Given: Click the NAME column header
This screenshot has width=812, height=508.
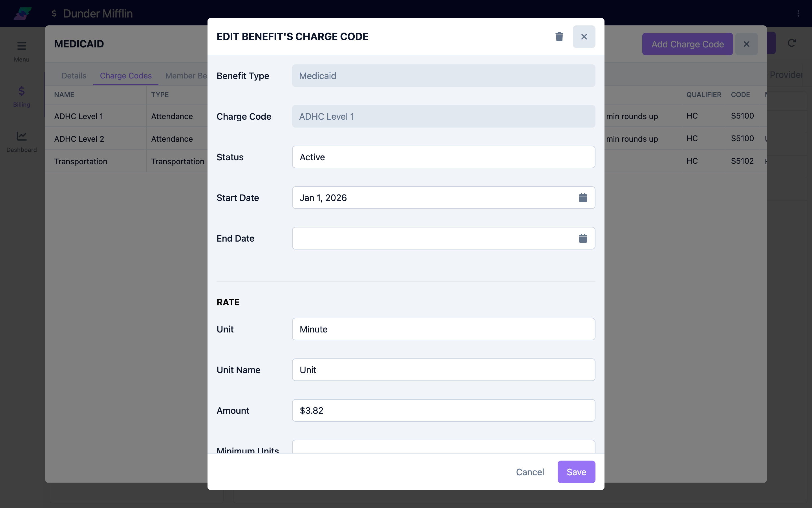Looking at the screenshot, I should pos(64,95).
